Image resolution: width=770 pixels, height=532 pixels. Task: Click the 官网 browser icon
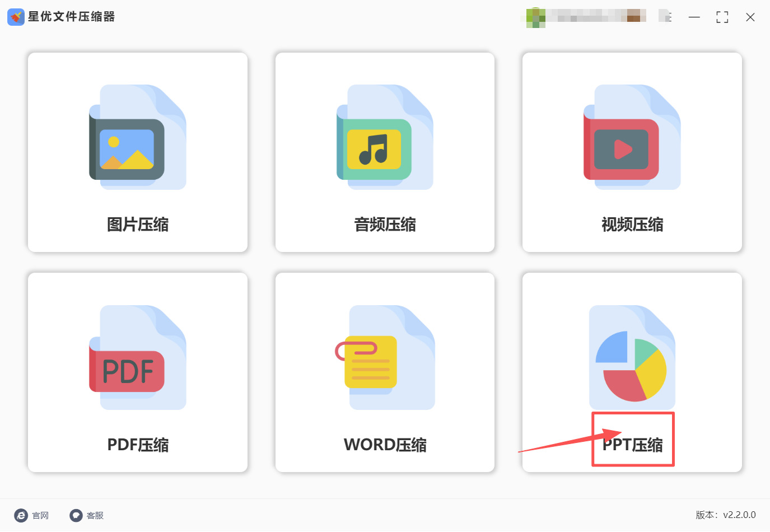(x=21, y=515)
